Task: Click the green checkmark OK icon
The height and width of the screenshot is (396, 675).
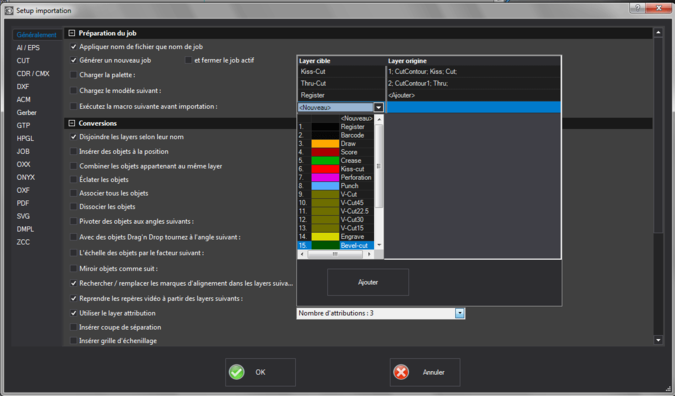Action: pos(236,372)
